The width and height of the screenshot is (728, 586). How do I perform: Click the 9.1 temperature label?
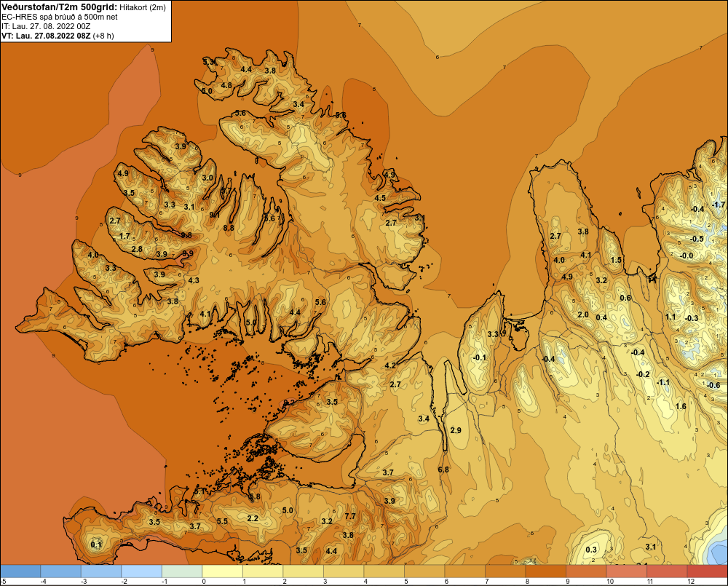pyautogui.click(x=215, y=215)
